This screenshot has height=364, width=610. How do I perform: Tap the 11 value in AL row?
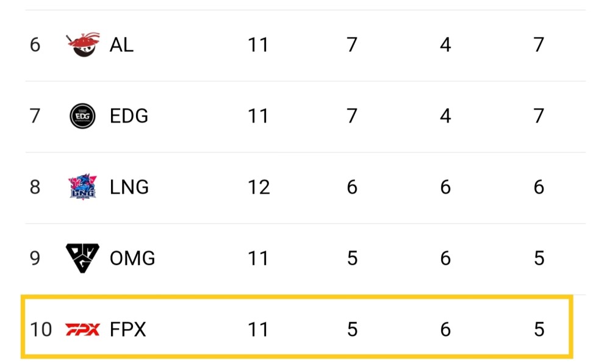258,45
